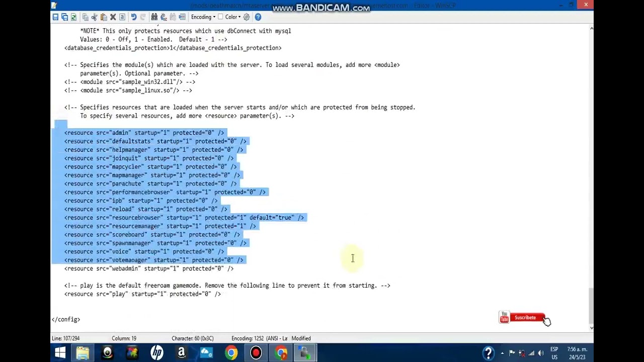The image size is (644, 362).
Task: Open Help with the blue question mark
Action: coord(258,17)
